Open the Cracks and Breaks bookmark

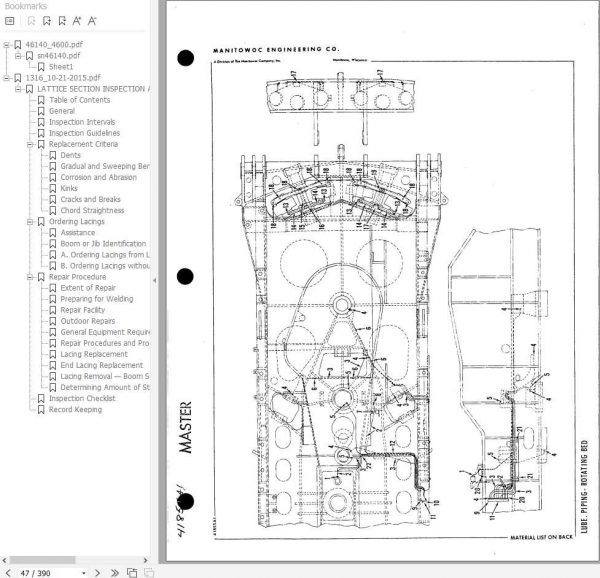pyautogui.click(x=90, y=199)
